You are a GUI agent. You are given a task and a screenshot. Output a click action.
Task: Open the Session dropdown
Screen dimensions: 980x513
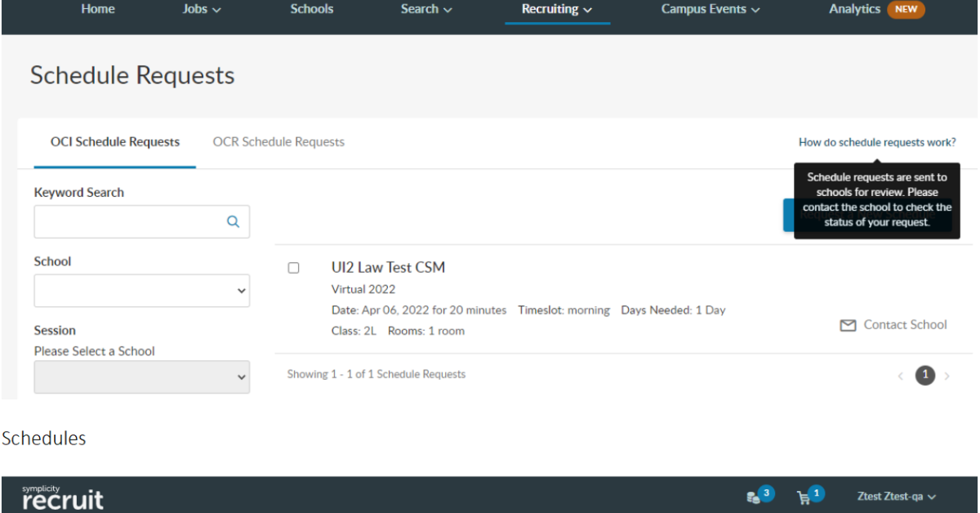pos(141,377)
